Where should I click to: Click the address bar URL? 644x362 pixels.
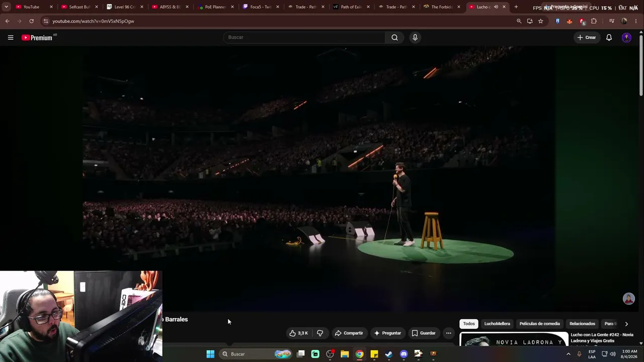93,21
